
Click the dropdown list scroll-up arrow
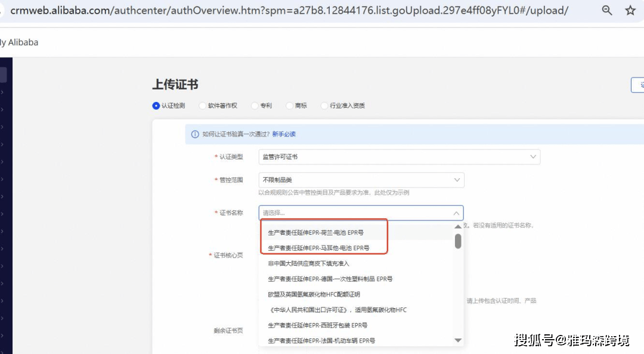[x=458, y=226]
